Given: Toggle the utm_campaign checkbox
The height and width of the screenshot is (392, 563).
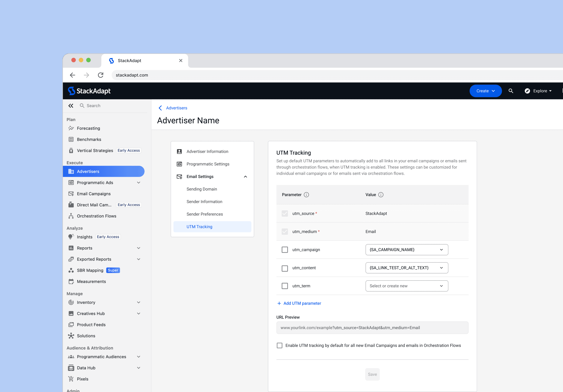Looking at the screenshot, I should tap(285, 250).
